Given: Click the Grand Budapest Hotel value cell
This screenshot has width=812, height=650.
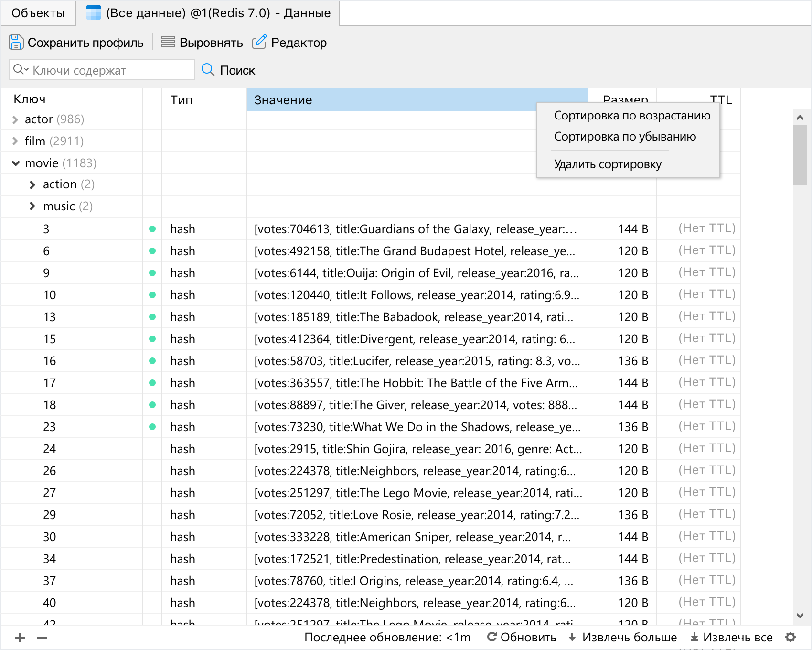Looking at the screenshot, I should click(417, 251).
